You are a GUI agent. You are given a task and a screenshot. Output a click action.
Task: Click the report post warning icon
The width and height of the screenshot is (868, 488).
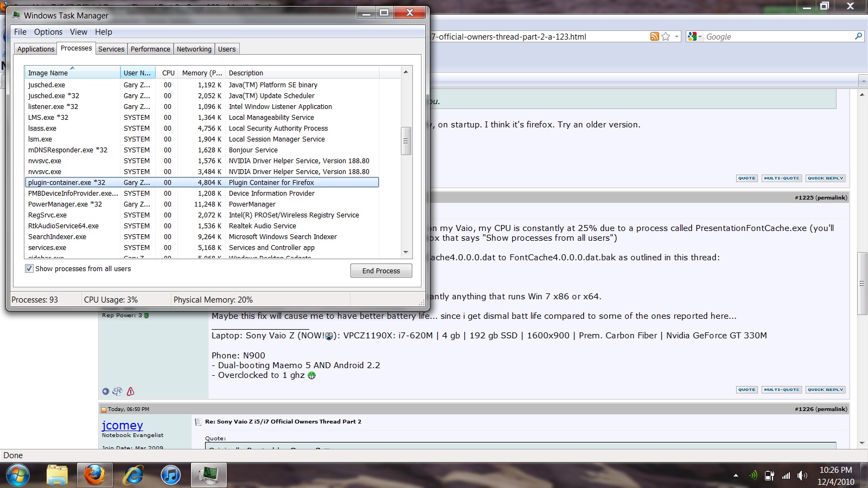pyautogui.click(x=130, y=391)
